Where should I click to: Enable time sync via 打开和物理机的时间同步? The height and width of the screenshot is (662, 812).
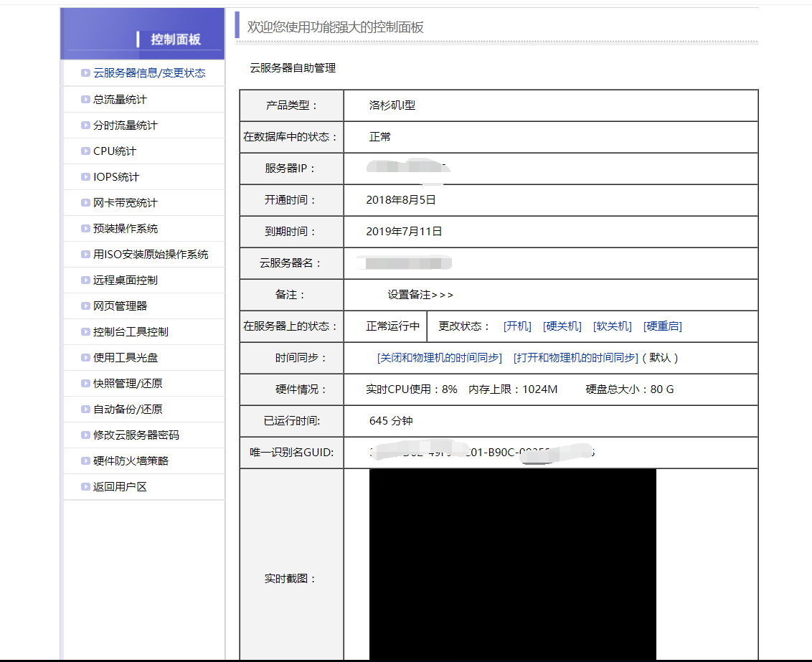(575, 358)
